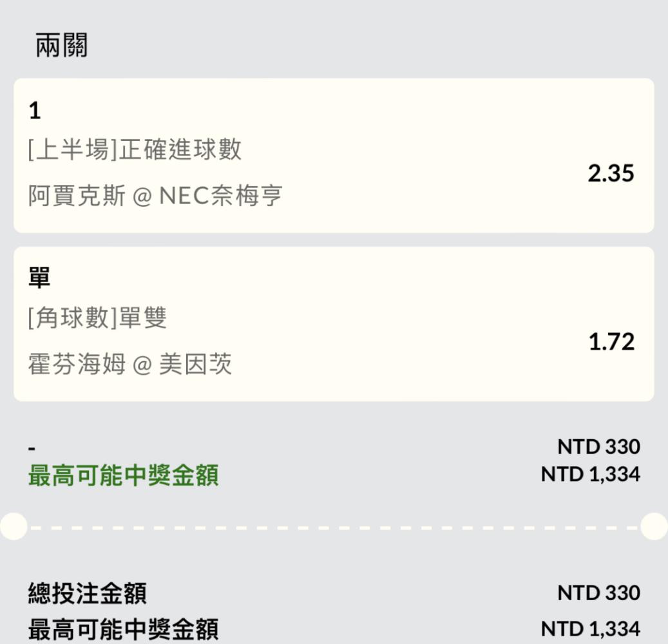Click the green 最高可能中獎金額 label

pyautogui.click(x=124, y=475)
